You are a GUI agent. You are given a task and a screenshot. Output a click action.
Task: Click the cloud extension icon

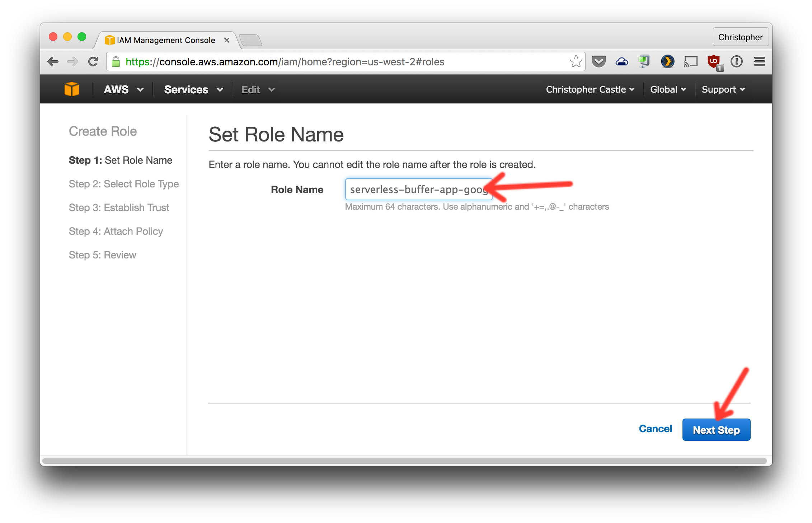click(x=621, y=62)
